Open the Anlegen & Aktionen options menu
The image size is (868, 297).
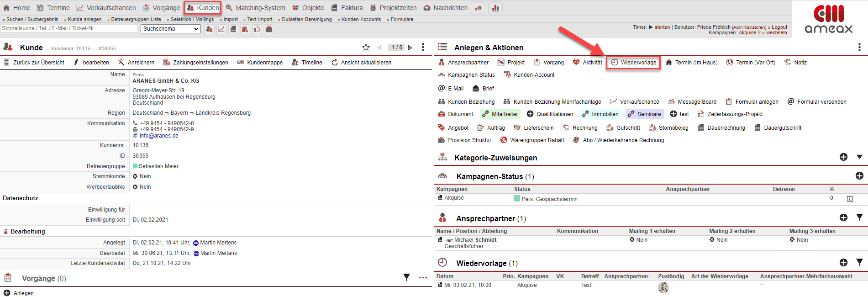pyautogui.click(x=859, y=48)
